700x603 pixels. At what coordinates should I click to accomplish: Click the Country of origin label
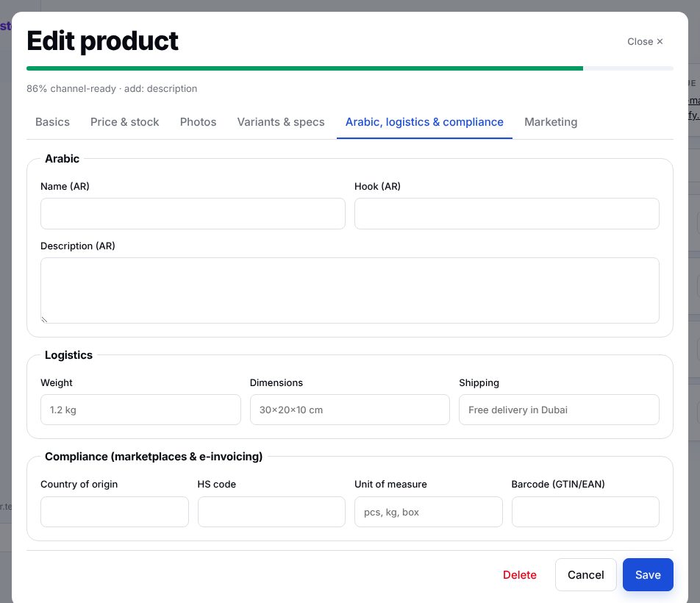tap(79, 485)
